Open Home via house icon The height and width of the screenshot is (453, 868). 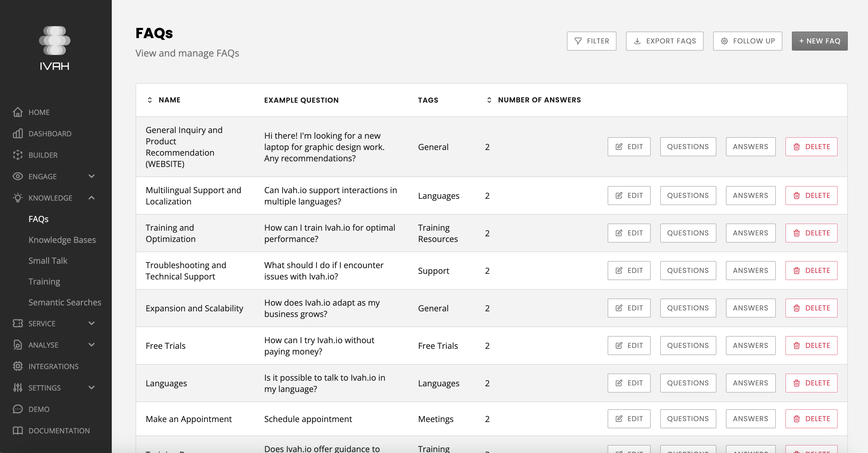(x=18, y=112)
